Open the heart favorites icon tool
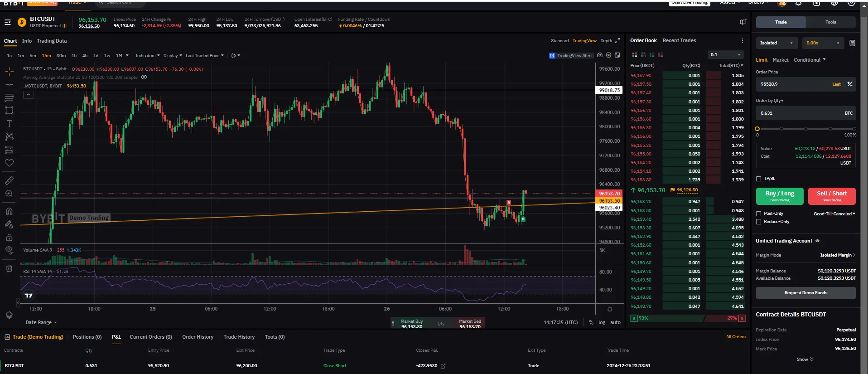 tap(9, 163)
